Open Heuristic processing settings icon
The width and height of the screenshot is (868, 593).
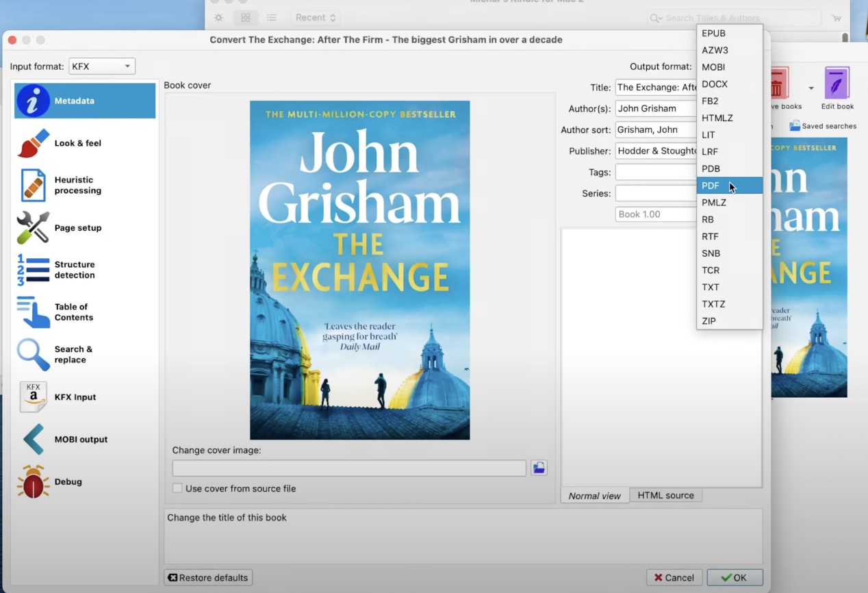coord(33,186)
